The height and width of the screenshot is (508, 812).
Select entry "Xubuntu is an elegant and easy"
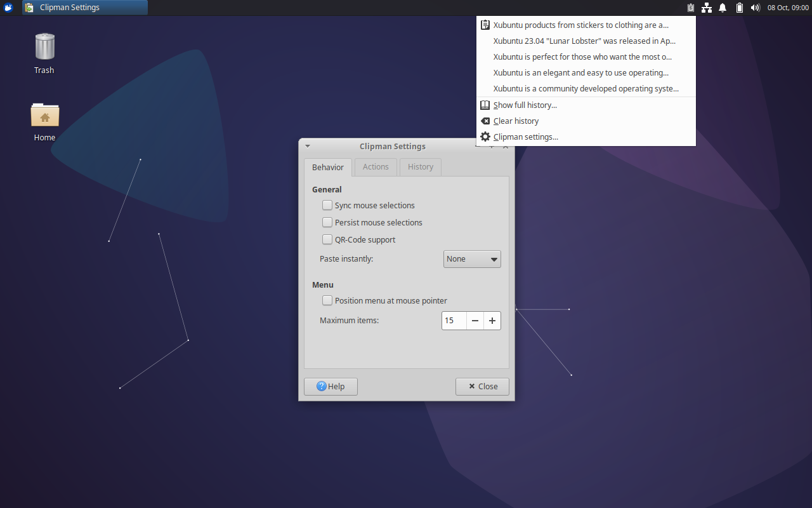[x=586, y=72]
